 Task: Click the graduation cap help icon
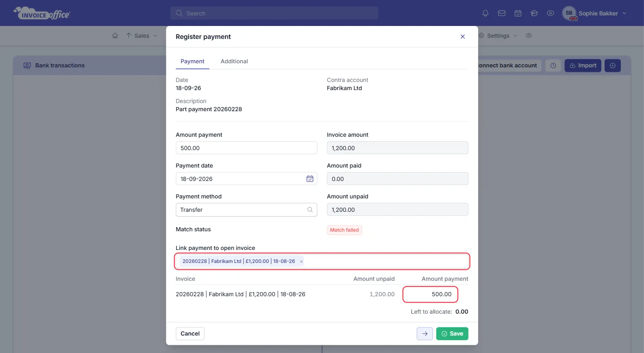(x=534, y=13)
